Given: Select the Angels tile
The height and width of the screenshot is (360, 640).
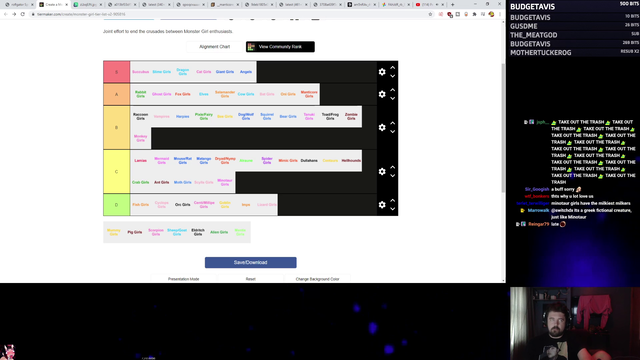Looking at the screenshot, I should (246, 72).
